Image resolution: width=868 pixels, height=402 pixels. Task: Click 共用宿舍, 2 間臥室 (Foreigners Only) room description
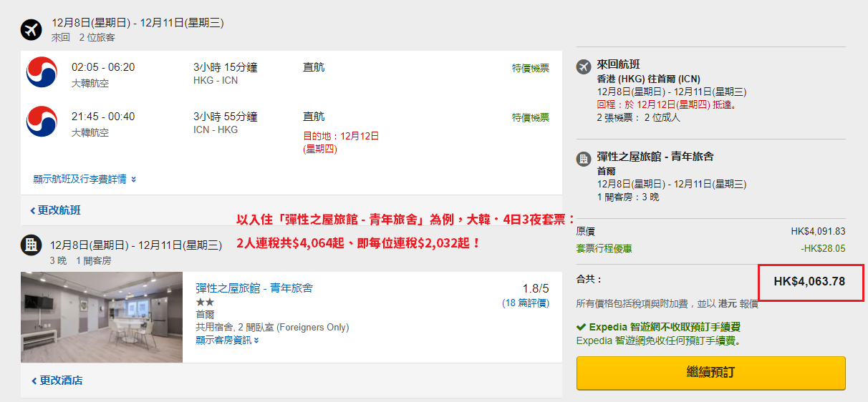[272, 328]
